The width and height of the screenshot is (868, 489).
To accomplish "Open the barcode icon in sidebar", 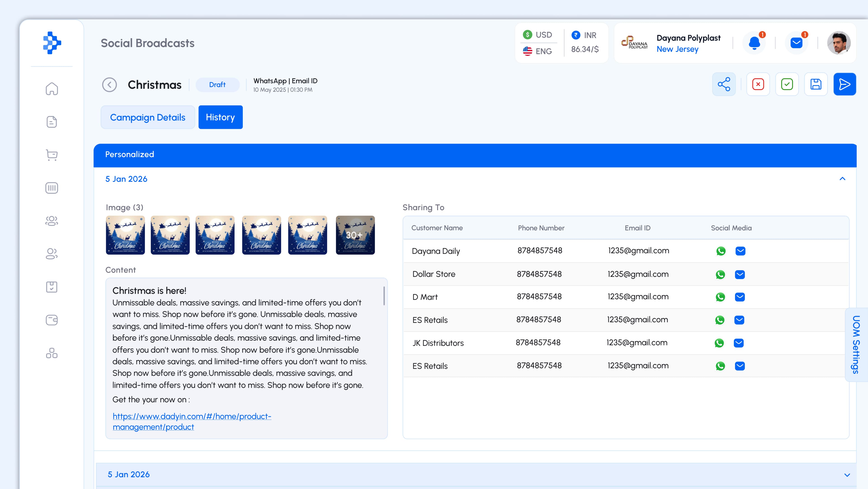I will [x=52, y=188].
